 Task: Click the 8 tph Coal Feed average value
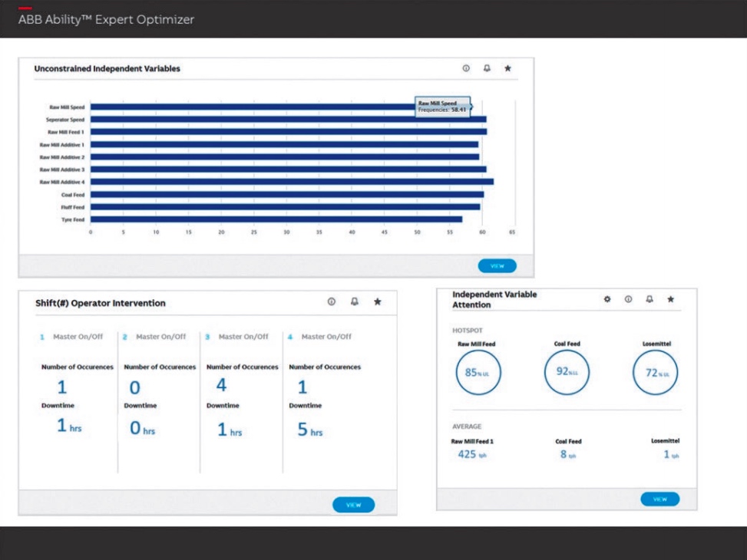click(x=568, y=454)
